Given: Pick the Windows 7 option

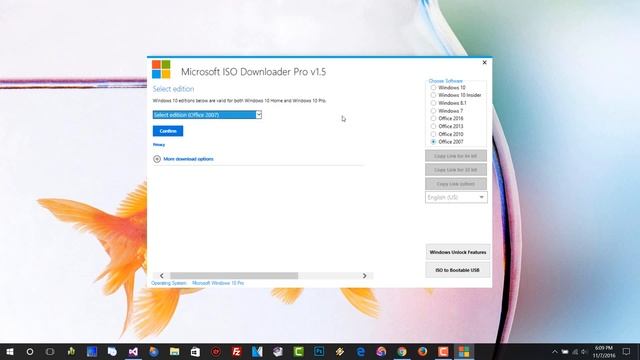Looking at the screenshot, I should click(433, 111).
